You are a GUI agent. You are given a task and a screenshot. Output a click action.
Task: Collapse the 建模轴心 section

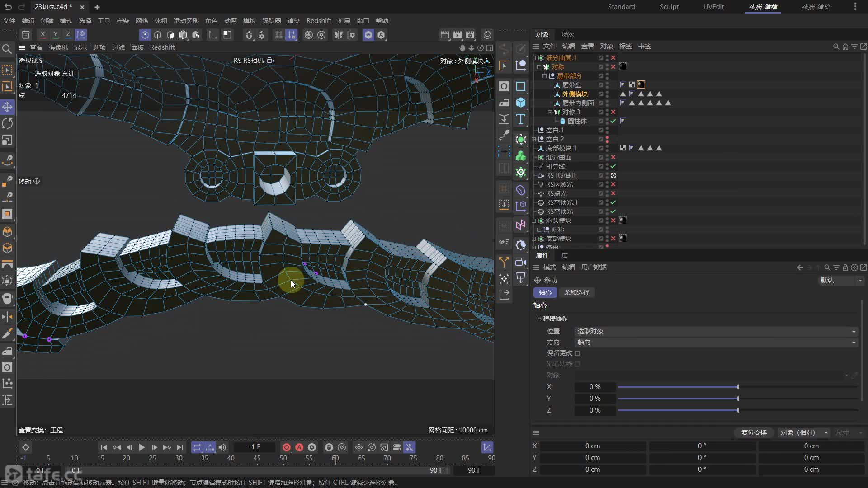[539, 319]
